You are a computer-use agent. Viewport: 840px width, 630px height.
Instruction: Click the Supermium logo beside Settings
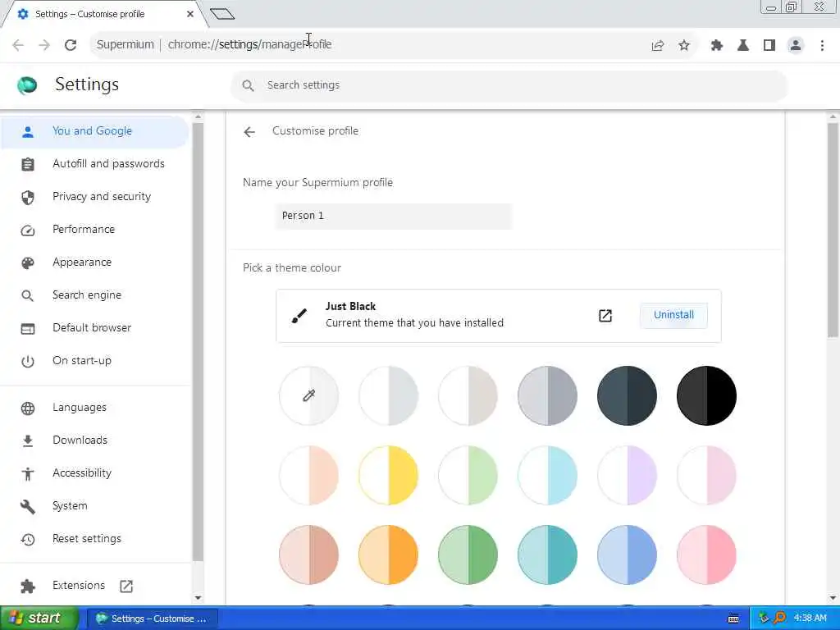27,85
